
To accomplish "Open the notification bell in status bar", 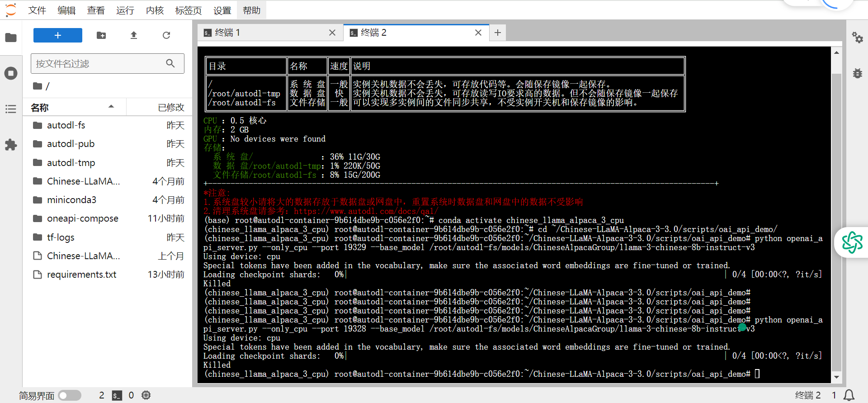I will point(849,395).
